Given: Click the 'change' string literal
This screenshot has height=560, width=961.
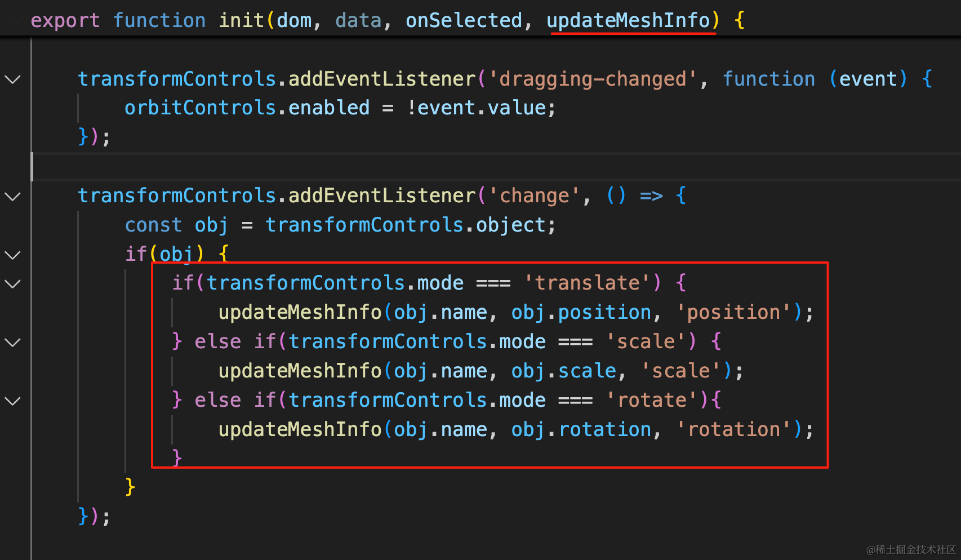Looking at the screenshot, I should [535, 196].
